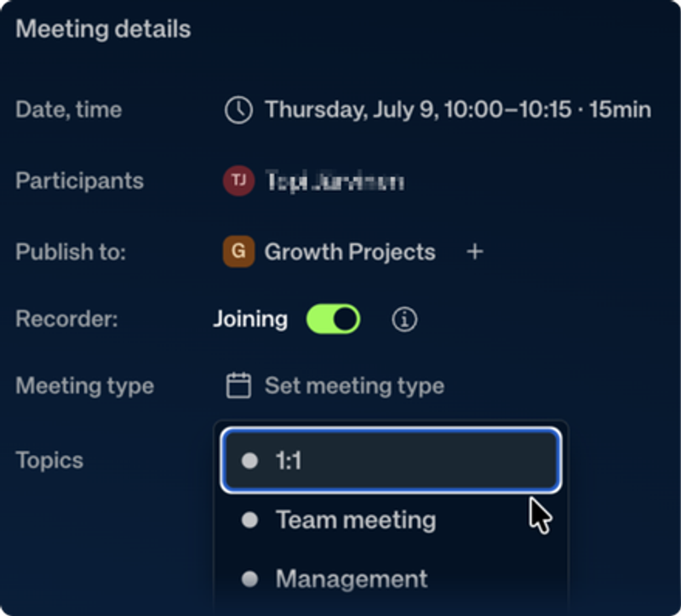The image size is (681, 616).
Task: Click the Meeting details heading
Action: pos(103,29)
